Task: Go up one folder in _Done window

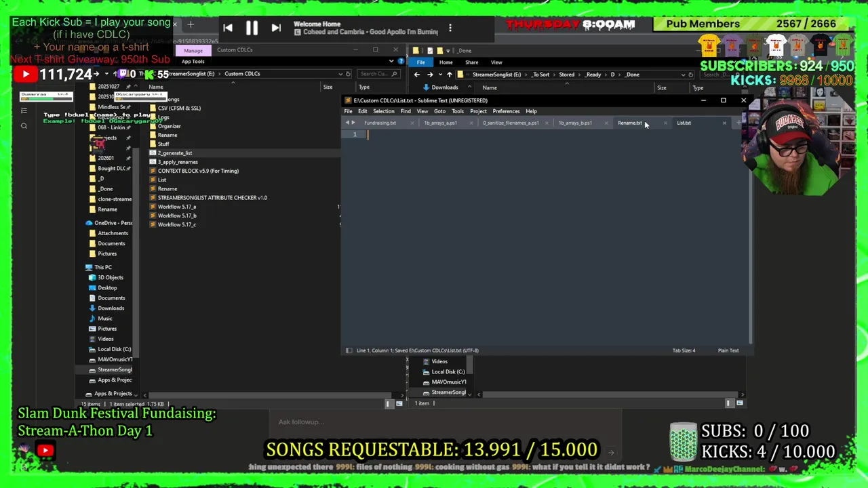Action: pyautogui.click(x=449, y=75)
